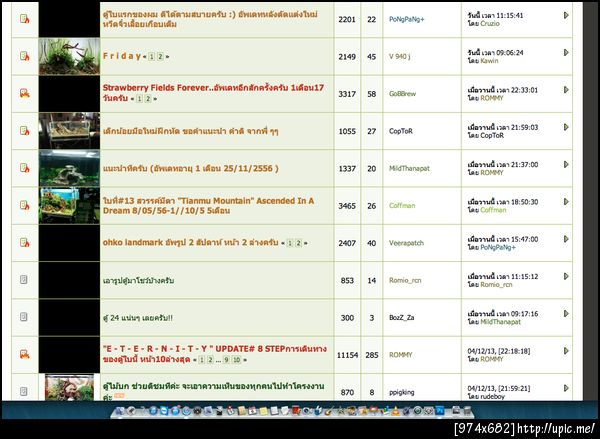The height and width of the screenshot is (439, 600).
Task: Open Launchpad in the Dock
Action: [131, 411]
